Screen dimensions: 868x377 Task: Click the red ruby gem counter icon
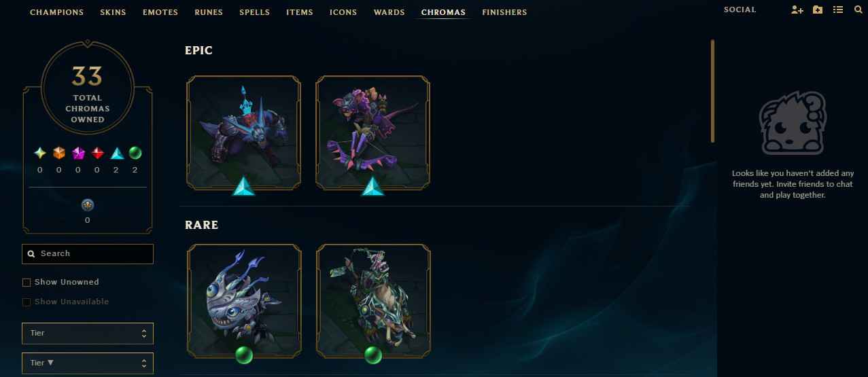coord(97,154)
